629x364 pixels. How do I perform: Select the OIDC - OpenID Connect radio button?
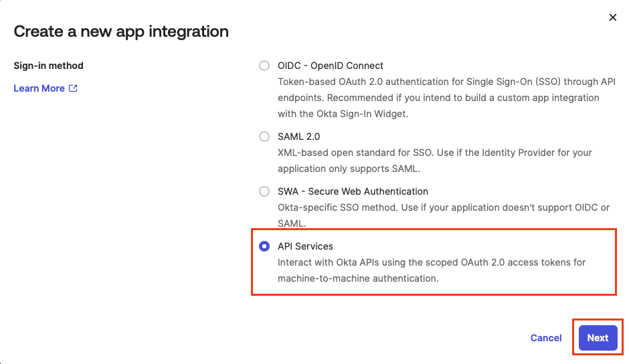pos(264,66)
